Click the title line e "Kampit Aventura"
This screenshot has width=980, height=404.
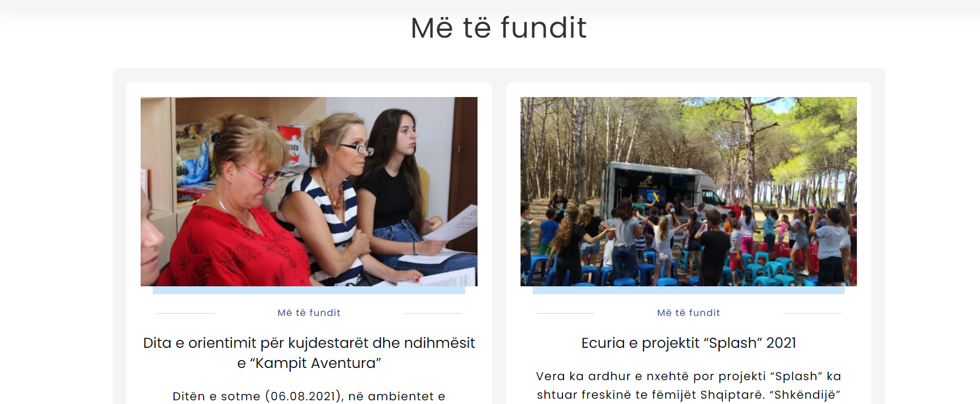(309, 363)
